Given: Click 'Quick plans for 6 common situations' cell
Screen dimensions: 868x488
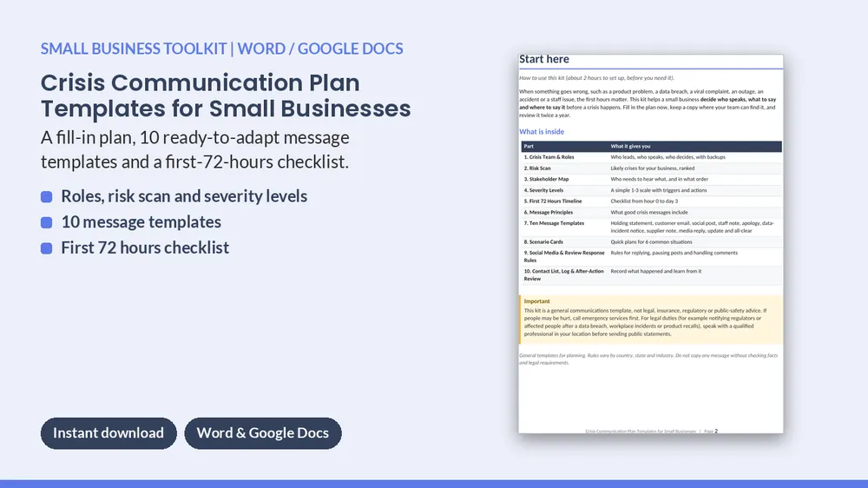Looking at the screenshot, I should (651, 242).
